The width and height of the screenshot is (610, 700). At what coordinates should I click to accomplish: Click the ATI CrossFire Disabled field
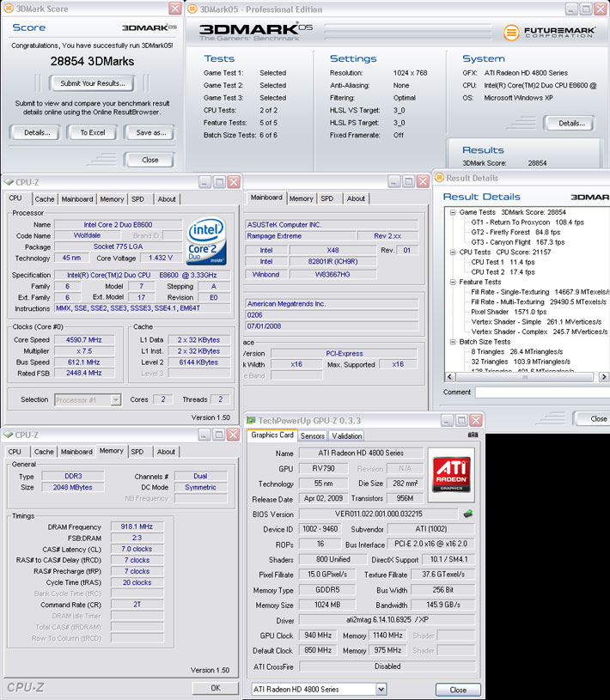tap(387, 666)
